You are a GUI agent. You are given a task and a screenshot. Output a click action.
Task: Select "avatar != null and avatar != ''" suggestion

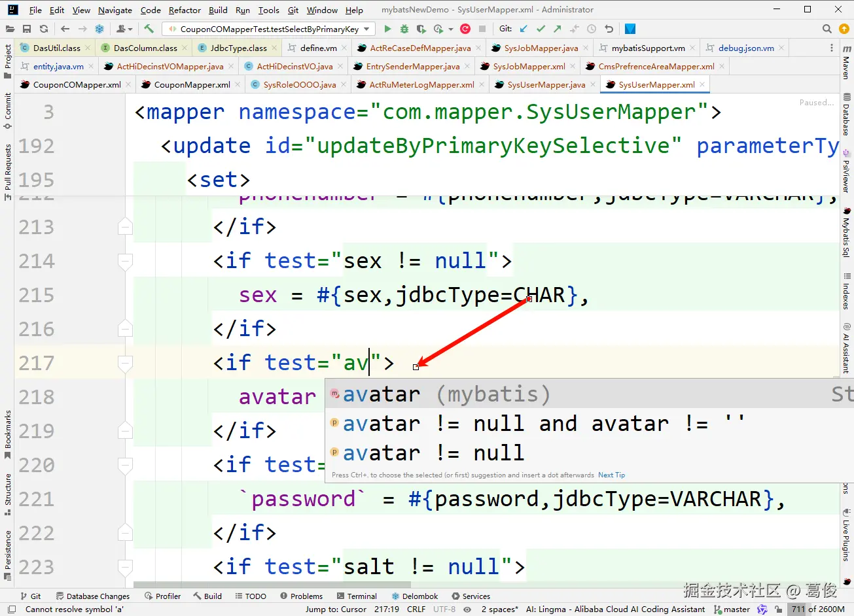click(x=589, y=424)
